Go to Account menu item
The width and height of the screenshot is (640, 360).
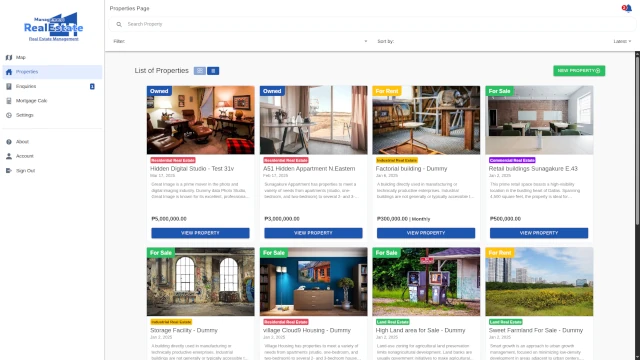pyautogui.click(x=52, y=156)
